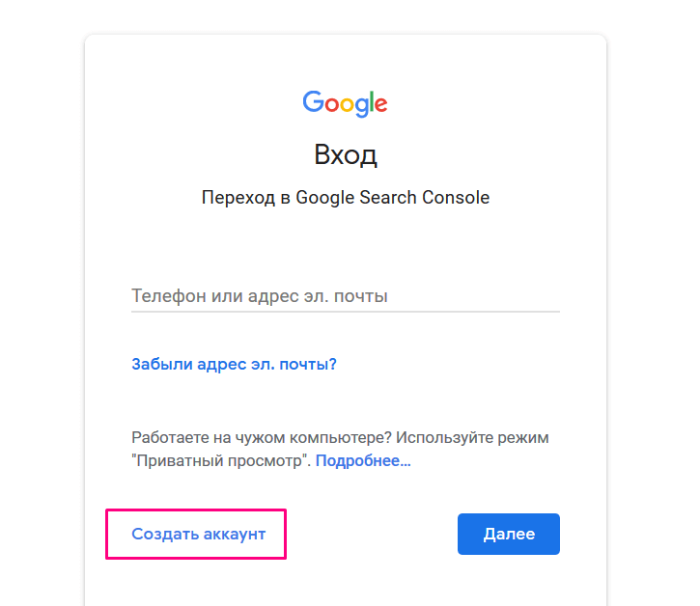The height and width of the screenshot is (606, 700).
Task: Click the 'Создать аккаунт' link
Action: pyautogui.click(x=198, y=534)
